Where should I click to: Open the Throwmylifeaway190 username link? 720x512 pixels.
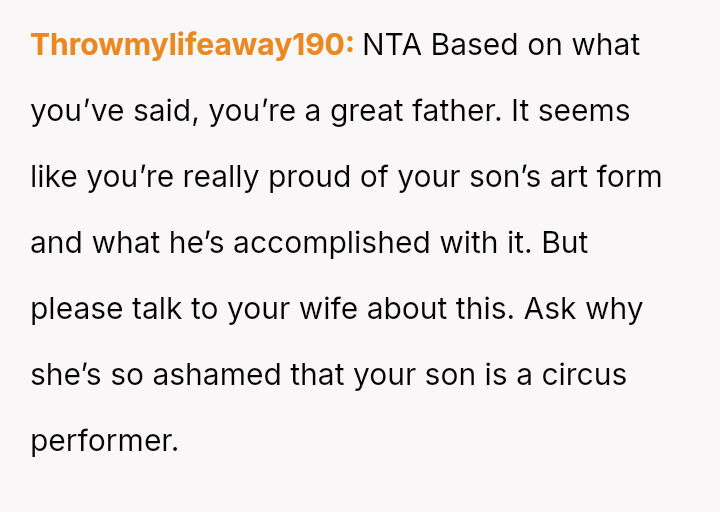coord(192,46)
